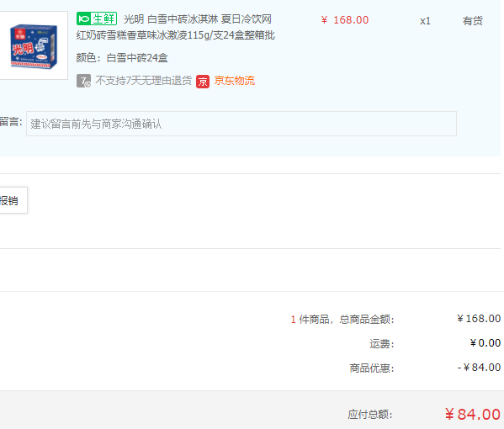Click the x1 quantity indicator

[425, 21]
